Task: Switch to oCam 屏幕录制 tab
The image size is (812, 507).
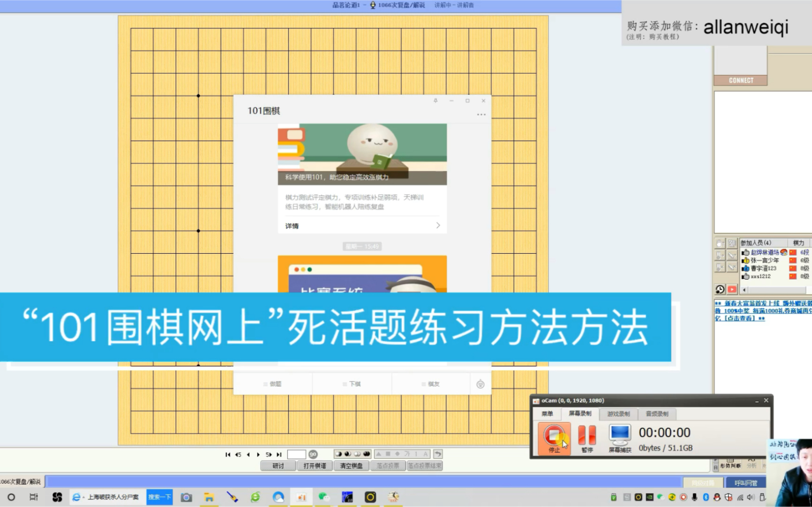Action: click(x=580, y=414)
